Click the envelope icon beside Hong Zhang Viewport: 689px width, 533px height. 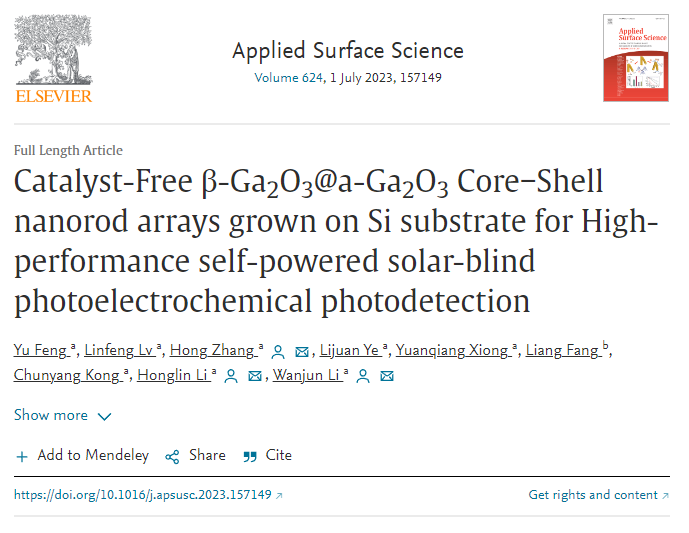[x=302, y=352]
